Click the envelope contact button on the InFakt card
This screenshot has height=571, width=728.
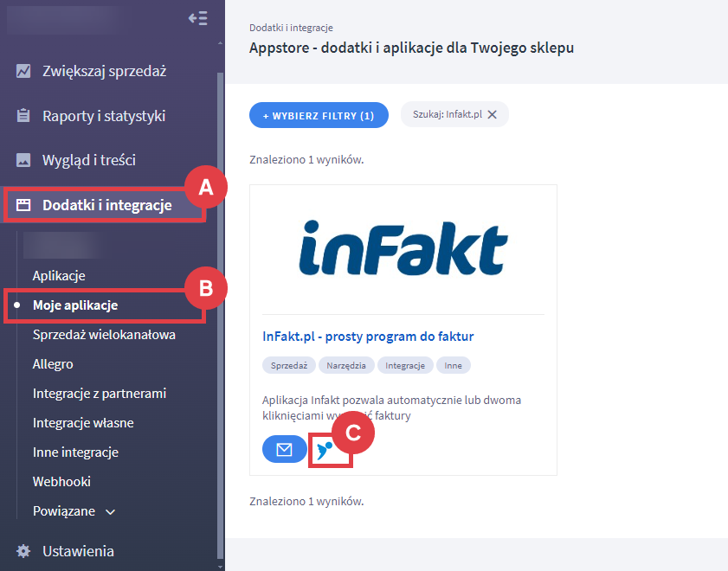click(x=284, y=449)
